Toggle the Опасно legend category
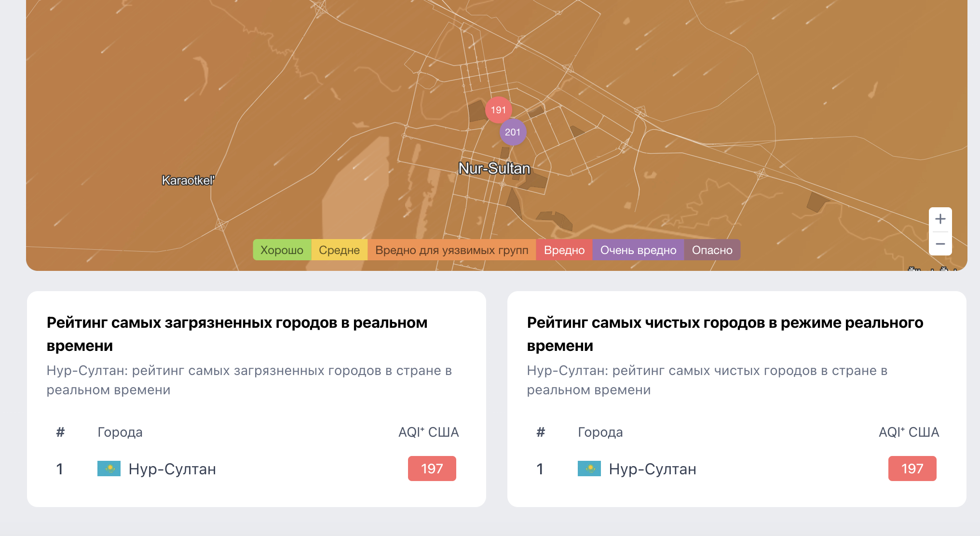 712,250
